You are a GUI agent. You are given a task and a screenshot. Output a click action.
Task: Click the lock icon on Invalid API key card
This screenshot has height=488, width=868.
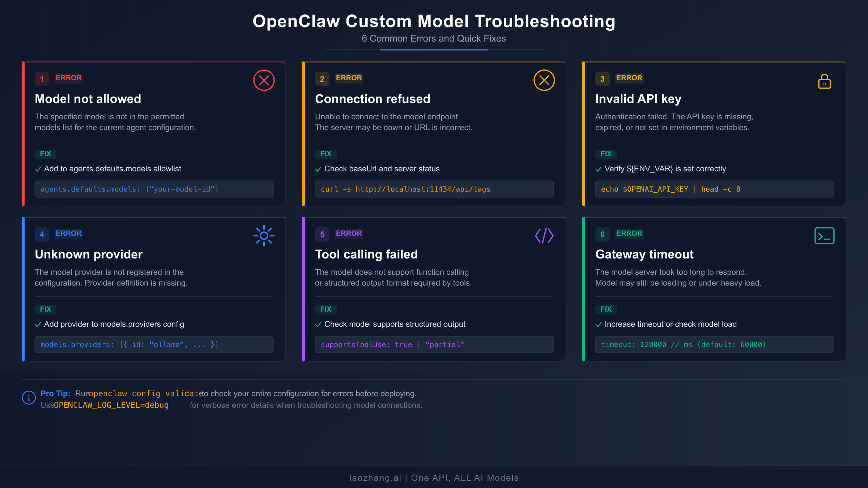(x=824, y=82)
